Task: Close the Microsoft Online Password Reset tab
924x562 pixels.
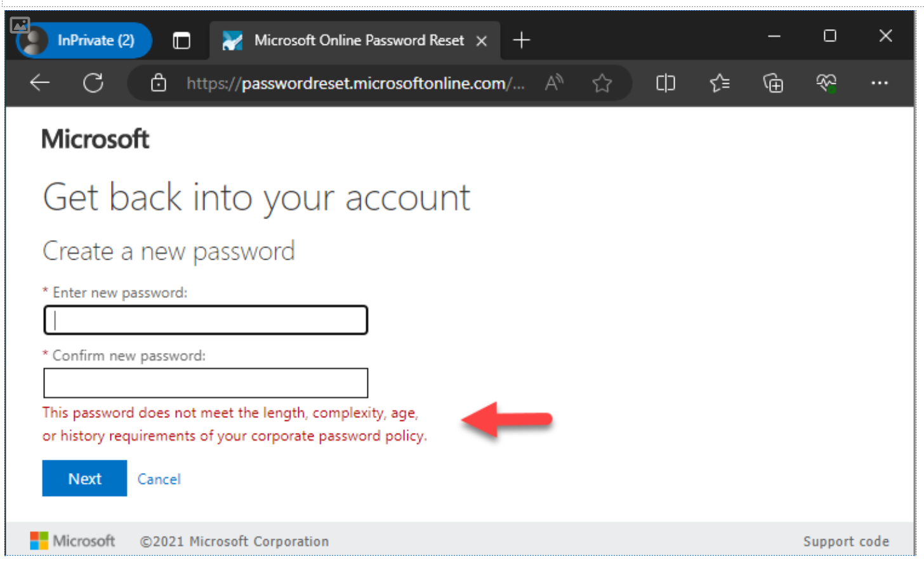Action: (x=482, y=41)
